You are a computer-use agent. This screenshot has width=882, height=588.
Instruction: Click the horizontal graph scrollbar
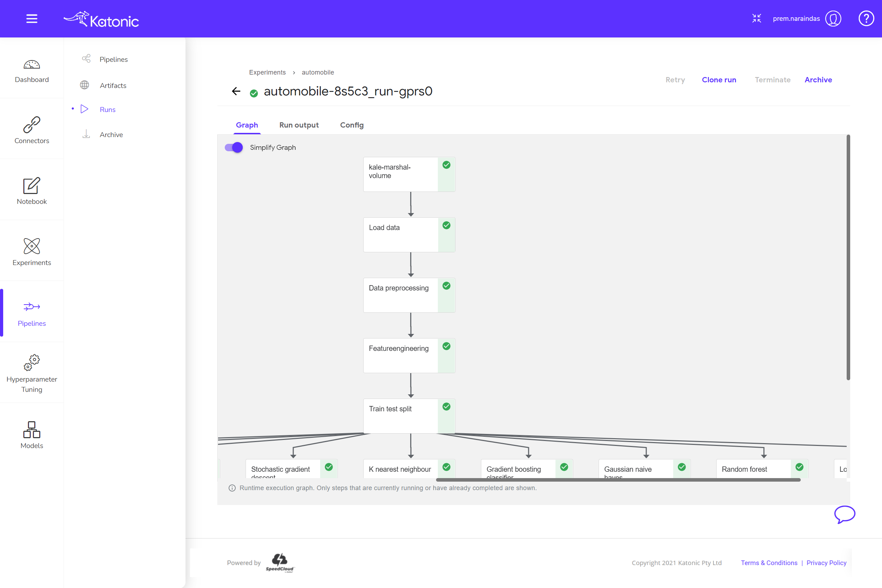pyautogui.click(x=618, y=480)
